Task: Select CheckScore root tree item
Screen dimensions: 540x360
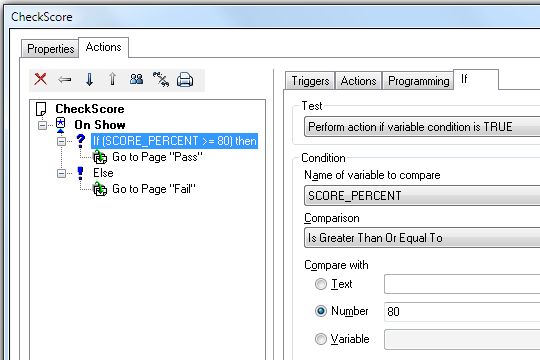Action: coord(90,109)
